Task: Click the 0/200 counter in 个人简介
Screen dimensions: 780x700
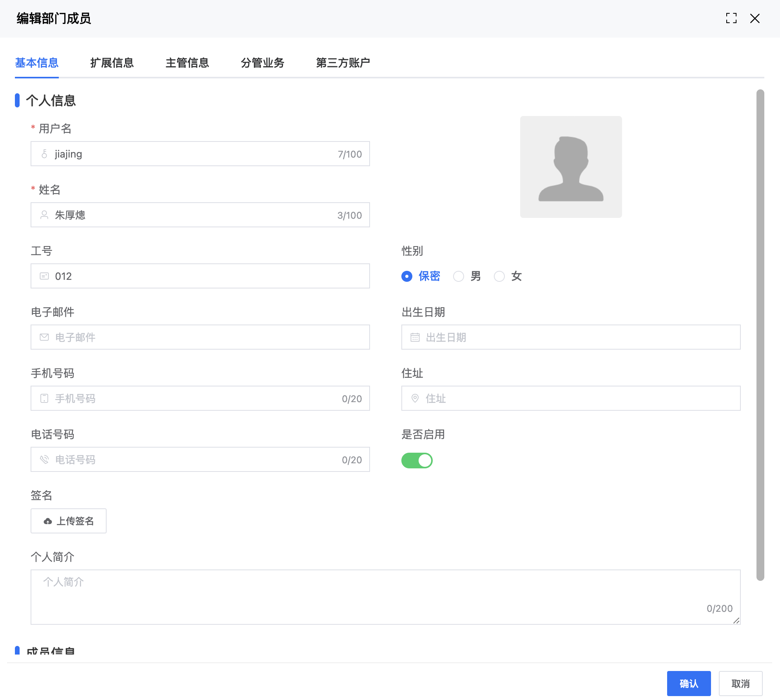Action: click(720, 609)
